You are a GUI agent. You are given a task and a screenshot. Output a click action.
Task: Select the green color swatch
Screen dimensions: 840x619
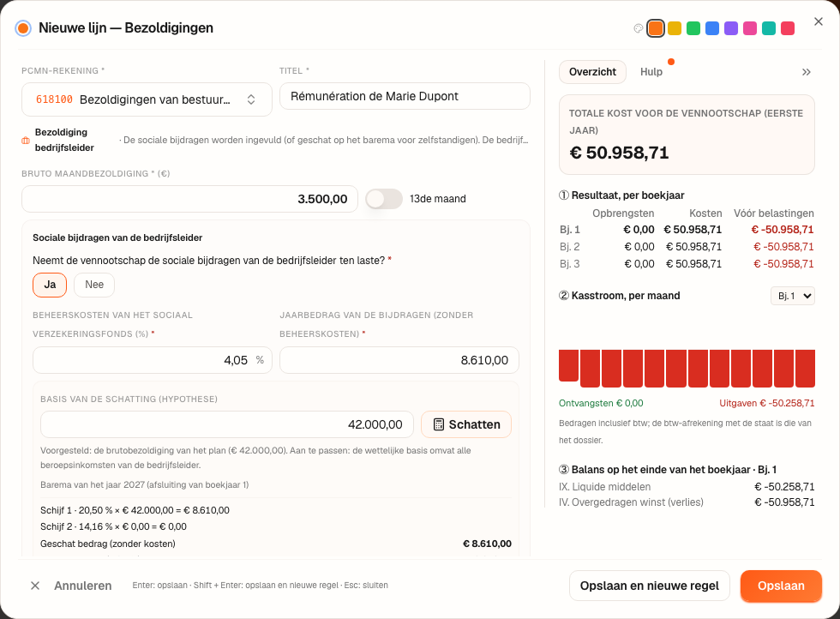[x=693, y=28]
